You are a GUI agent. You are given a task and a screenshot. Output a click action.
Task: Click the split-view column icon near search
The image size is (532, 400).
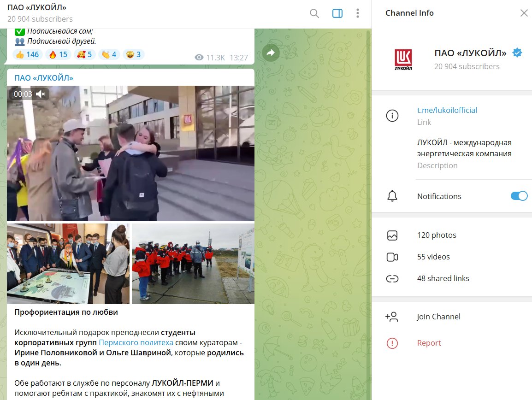337,13
